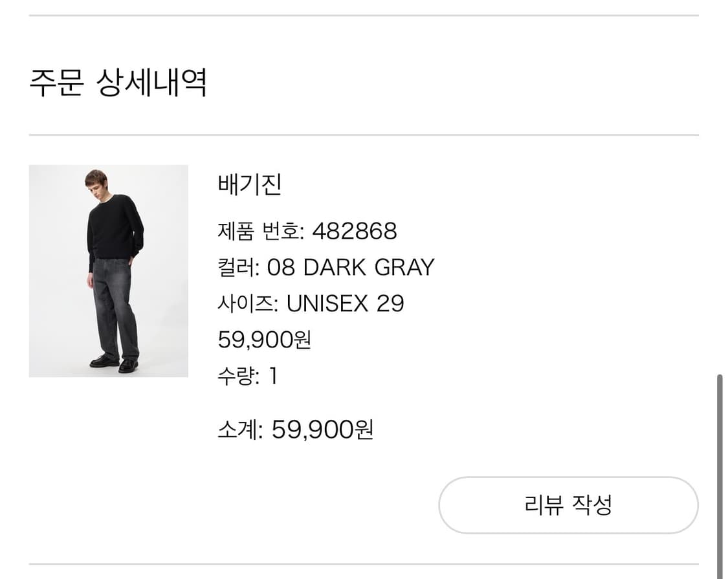Select the product number 482868 text
This screenshot has width=728, height=579.
357,231
